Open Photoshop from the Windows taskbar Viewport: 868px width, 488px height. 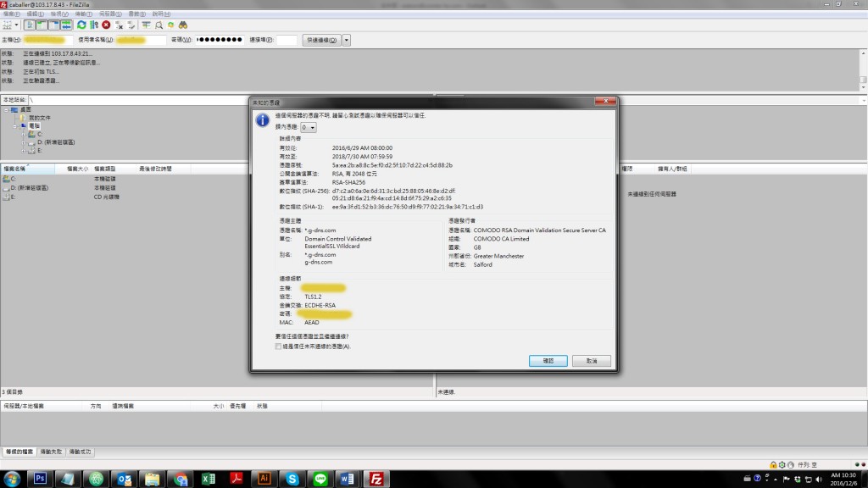(40, 479)
